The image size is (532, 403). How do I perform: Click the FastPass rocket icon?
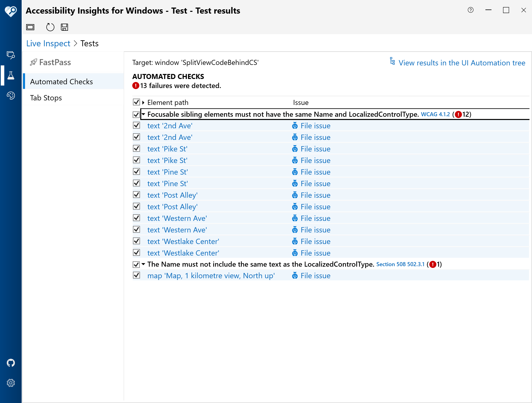tap(33, 62)
